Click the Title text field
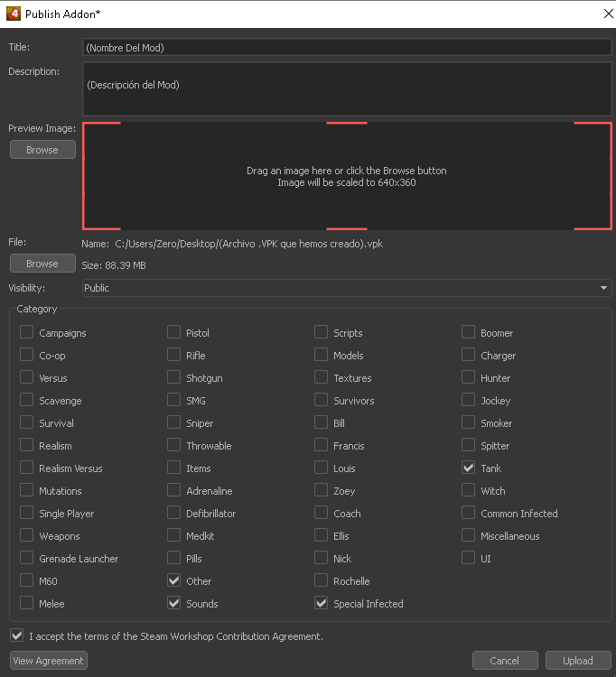This screenshot has height=677, width=616. [346, 47]
